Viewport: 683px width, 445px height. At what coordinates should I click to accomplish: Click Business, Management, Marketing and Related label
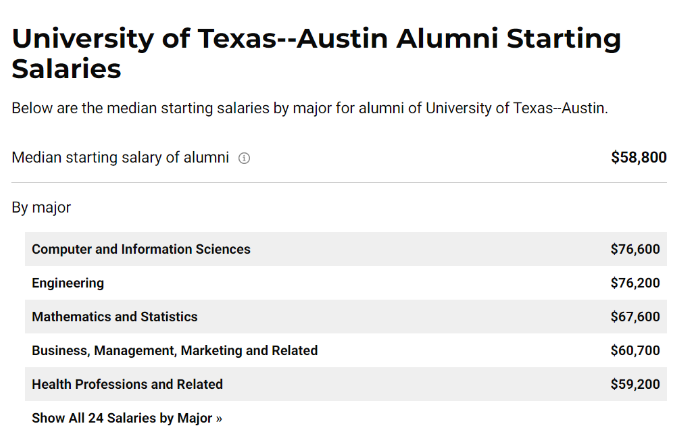[175, 351]
